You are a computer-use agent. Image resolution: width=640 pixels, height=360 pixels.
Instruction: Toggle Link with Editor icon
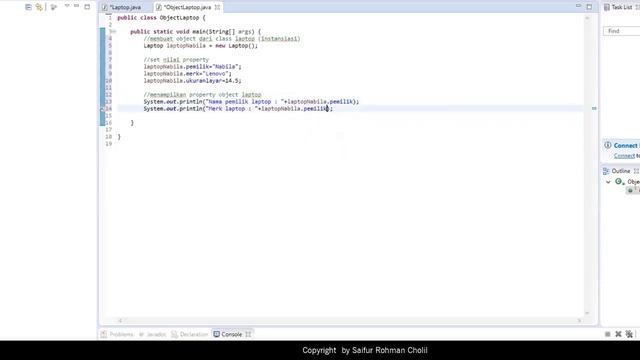39,7
